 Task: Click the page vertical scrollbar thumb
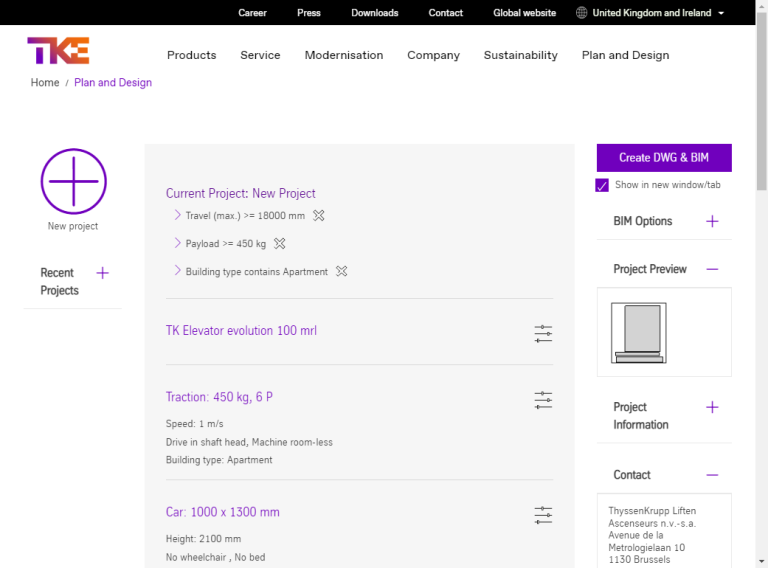pos(762,102)
